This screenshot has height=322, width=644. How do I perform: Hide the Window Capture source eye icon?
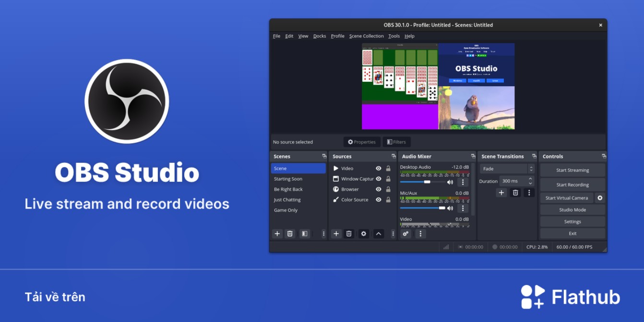[379, 179]
